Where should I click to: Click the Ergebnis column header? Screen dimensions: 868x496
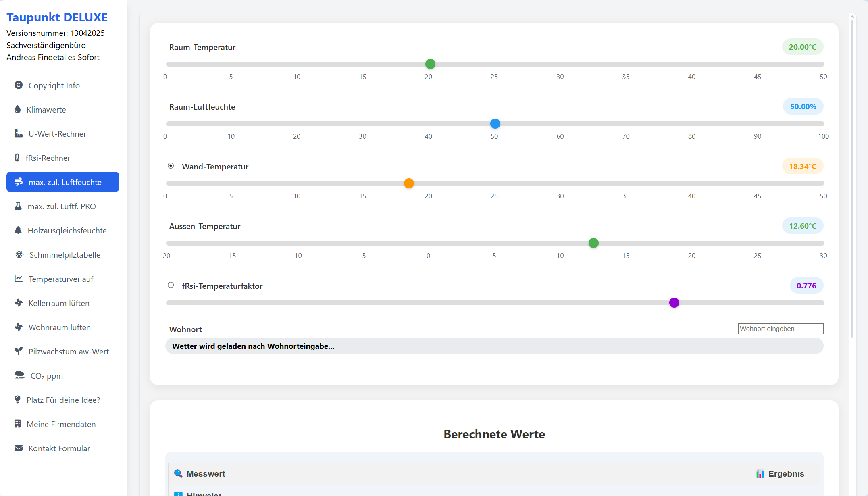point(785,473)
